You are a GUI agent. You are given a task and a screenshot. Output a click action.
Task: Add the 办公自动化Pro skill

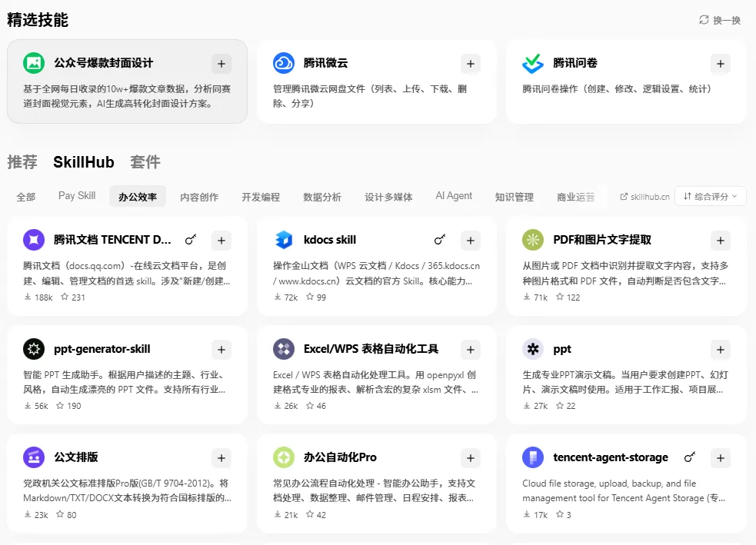(x=471, y=458)
